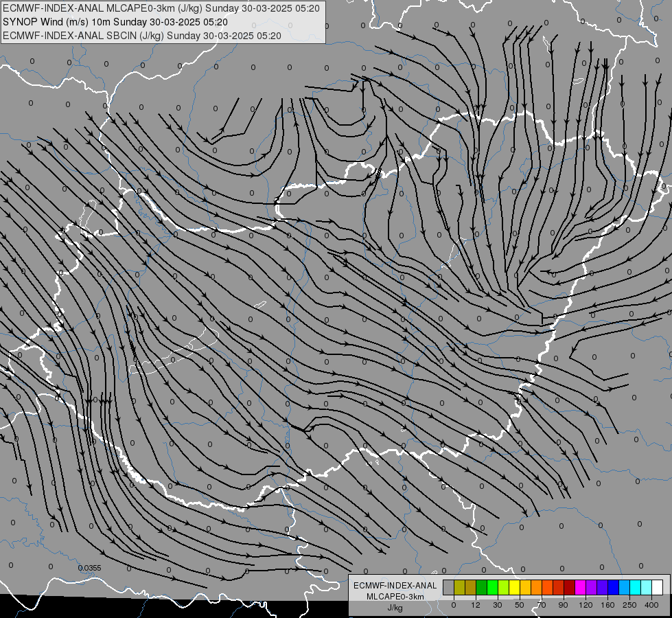The image size is (672, 618).
Task: Click the legend scale label 12
Action: click(476, 605)
